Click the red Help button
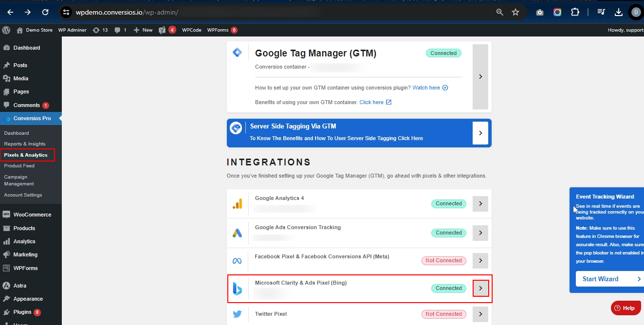The image size is (644, 325). point(626,308)
